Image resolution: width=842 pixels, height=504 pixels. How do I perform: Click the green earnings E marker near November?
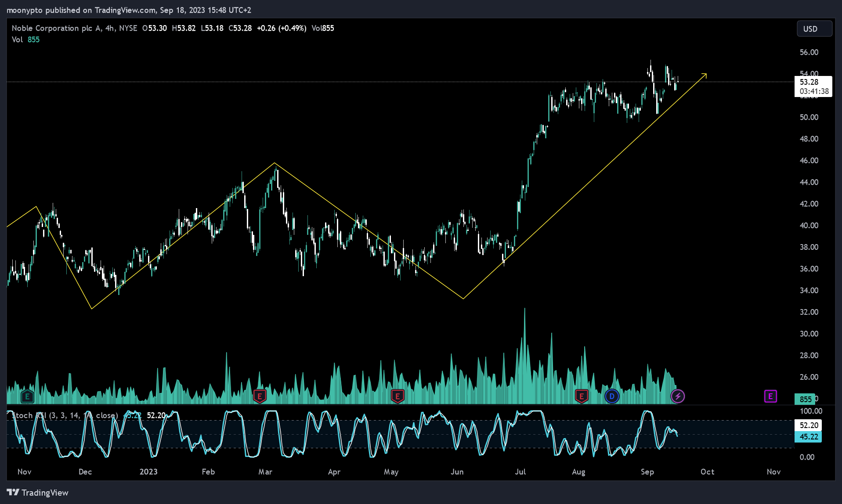coord(27,396)
